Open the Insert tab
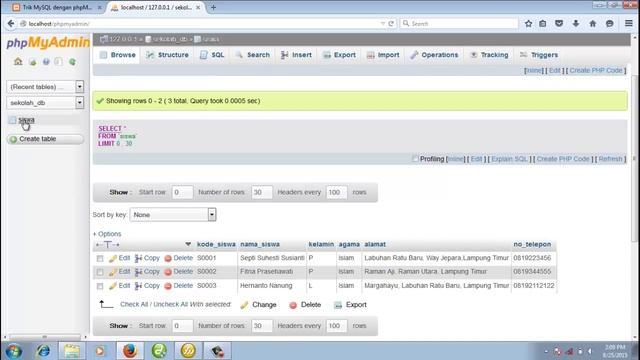 296,55
